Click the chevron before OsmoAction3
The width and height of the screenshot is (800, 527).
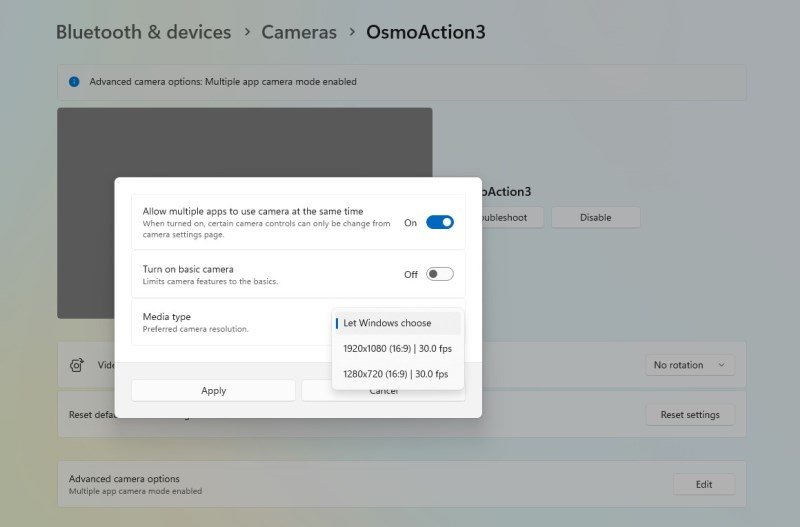tap(351, 32)
